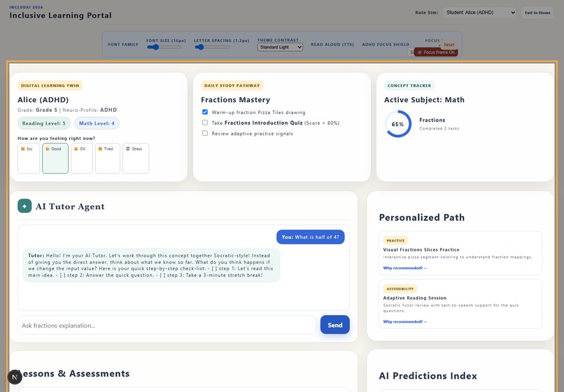Viewport: 564px width, 392px height.
Task: Adjust the Letter Spacing slider
Action: coord(212,47)
